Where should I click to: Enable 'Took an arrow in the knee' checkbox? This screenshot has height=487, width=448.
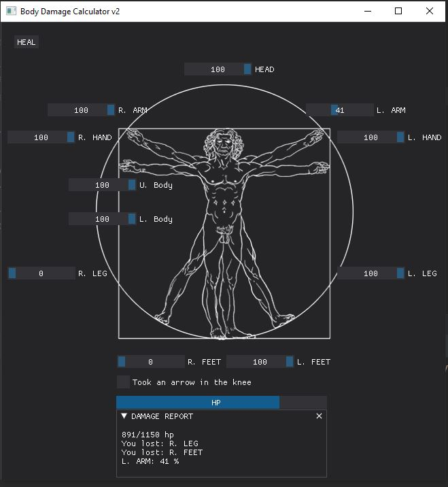click(123, 382)
